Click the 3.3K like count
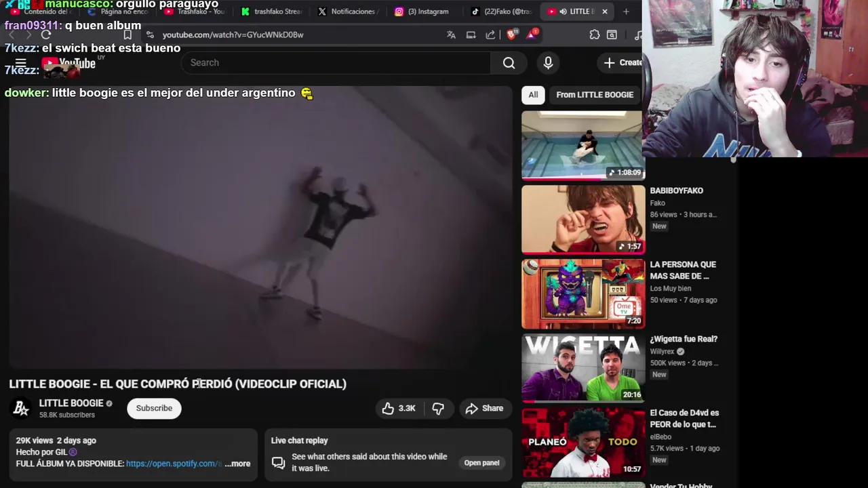Image resolution: width=868 pixels, height=488 pixels. coord(407,408)
